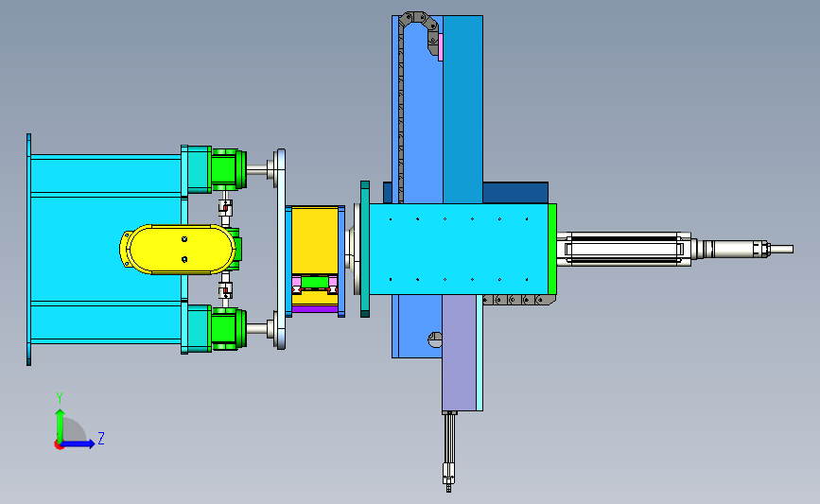Select the lavender vertical plate below cyan block
The height and width of the screenshot is (504, 820).
click(x=459, y=353)
